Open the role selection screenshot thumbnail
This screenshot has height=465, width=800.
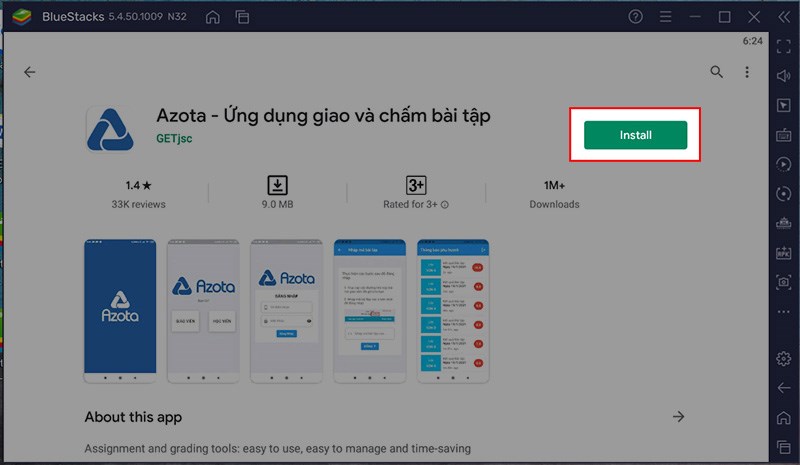(203, 311)
